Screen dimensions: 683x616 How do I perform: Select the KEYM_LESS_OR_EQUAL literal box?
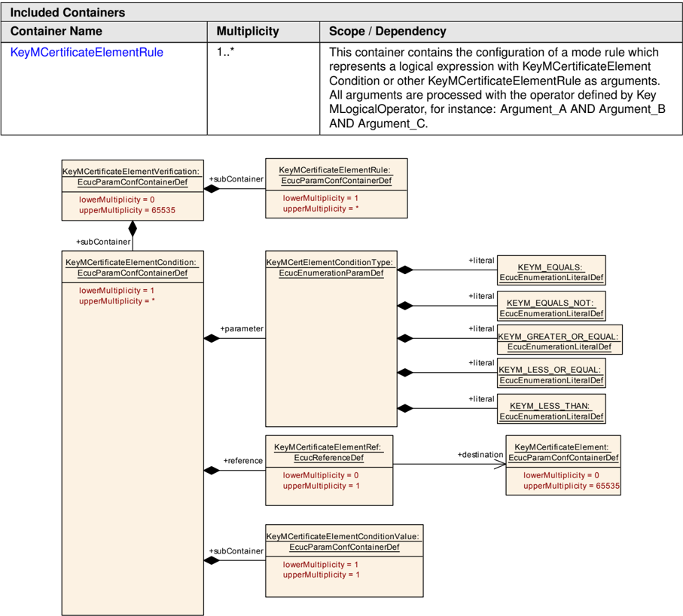coord(551,374)
